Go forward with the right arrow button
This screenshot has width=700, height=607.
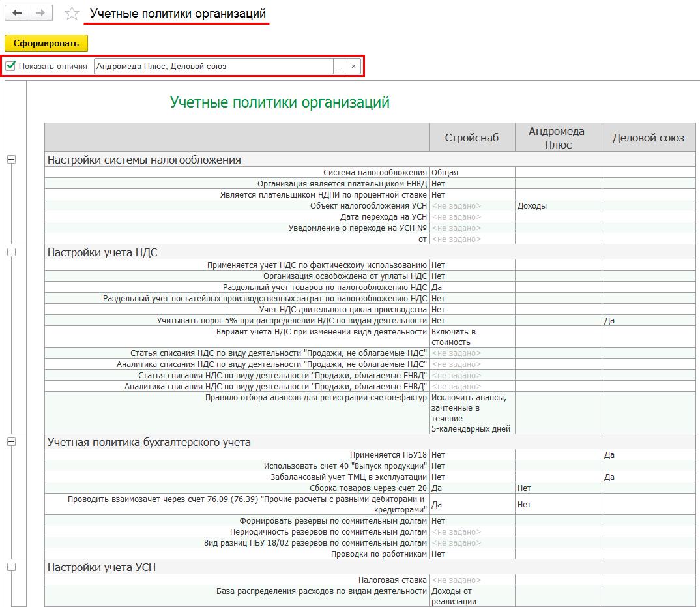coord(40,12)
